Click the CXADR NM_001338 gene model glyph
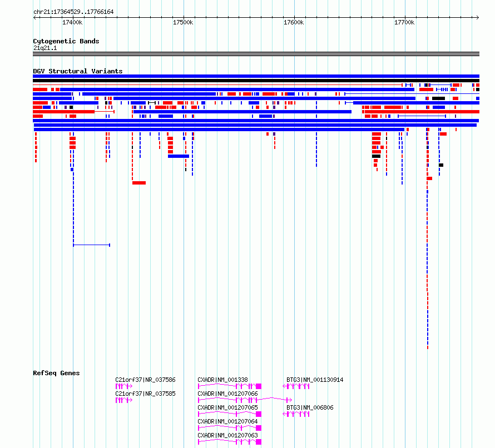This screenshot has width=495, height=448. point(230,386)
